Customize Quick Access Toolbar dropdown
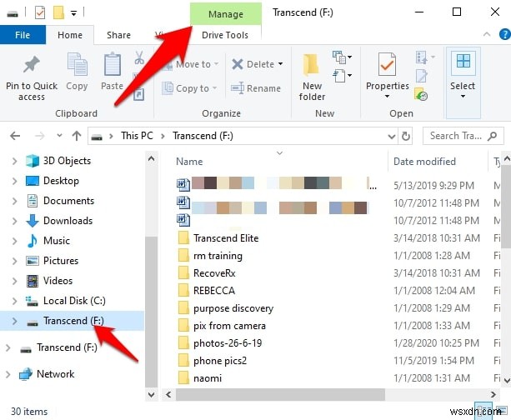 click(74, 13)
